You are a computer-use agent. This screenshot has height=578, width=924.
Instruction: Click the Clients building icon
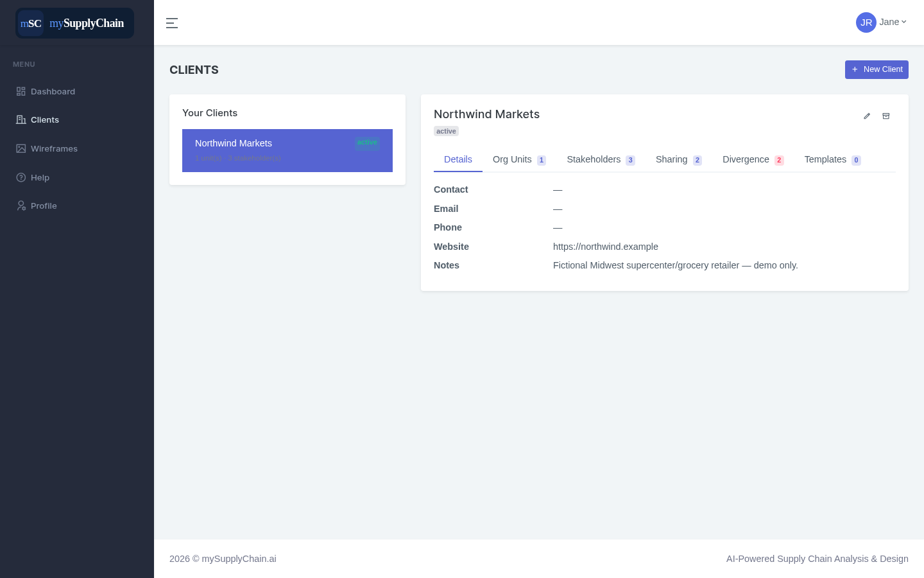pyautogui.click(x=21, y=119)
